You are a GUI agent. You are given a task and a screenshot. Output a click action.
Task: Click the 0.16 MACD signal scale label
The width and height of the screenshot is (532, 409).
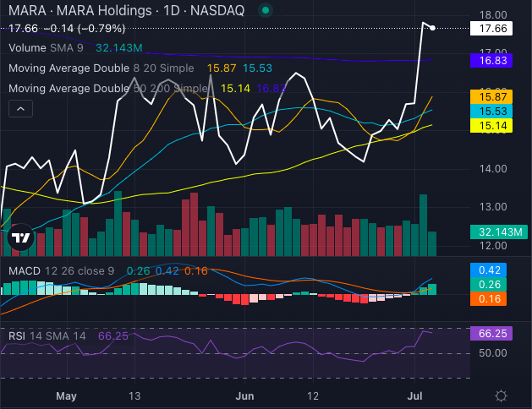[488, 299]
